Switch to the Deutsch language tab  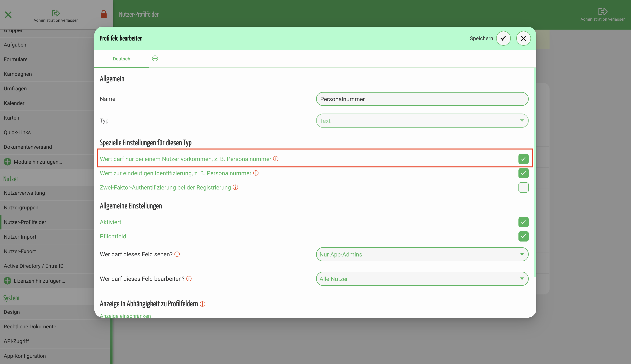click(x=121, y=59)
